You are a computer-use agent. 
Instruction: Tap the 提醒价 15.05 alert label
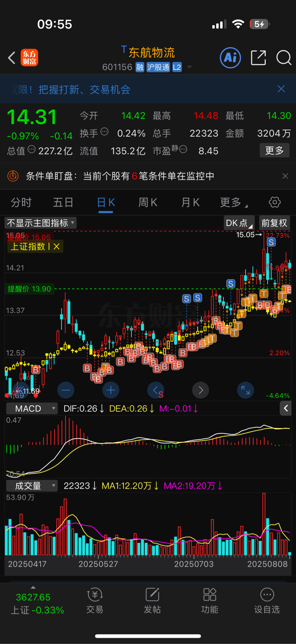click(x=29, y=237)
